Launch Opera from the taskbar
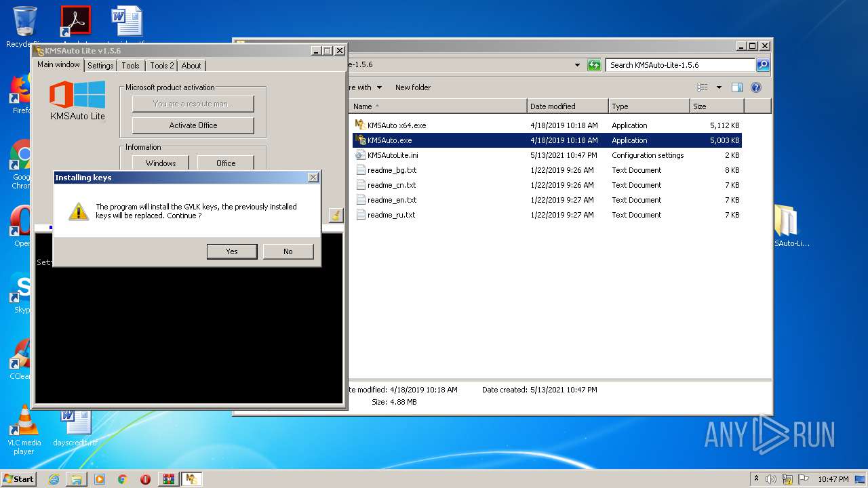The height and width of the screenshot is (488, 868). coord(145,479)
